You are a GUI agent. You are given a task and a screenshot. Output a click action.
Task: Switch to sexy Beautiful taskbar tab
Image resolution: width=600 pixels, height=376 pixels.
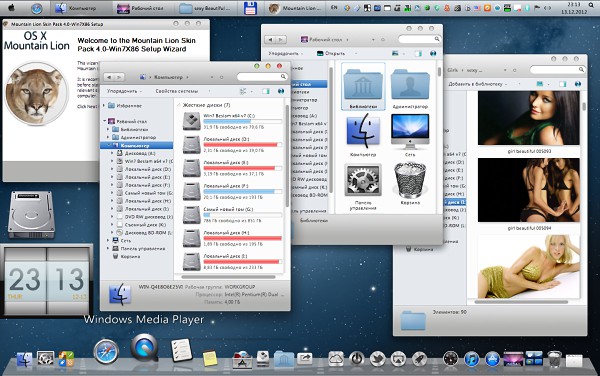point(207,8)
